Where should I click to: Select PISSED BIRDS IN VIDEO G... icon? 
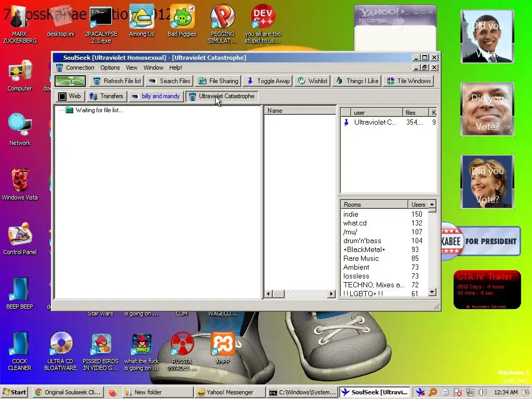click(101, 352)
